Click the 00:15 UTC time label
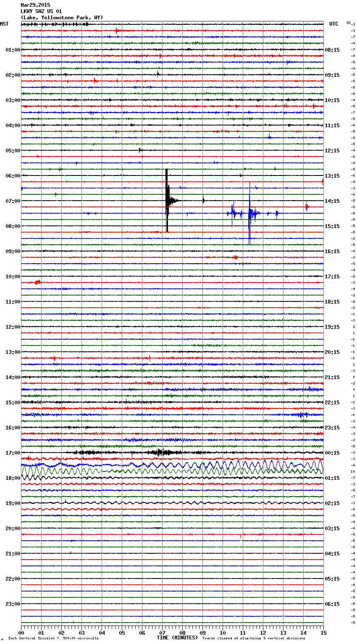 (332, 453)
